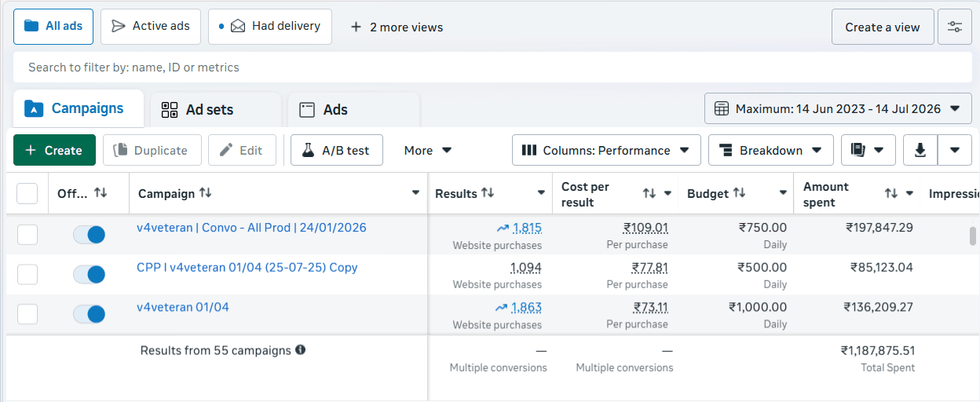This screenshot has width=980, height=402.
Task: Select checkbox for CPP v4veteran Copy campaign
Action: [x=27, y=274]
